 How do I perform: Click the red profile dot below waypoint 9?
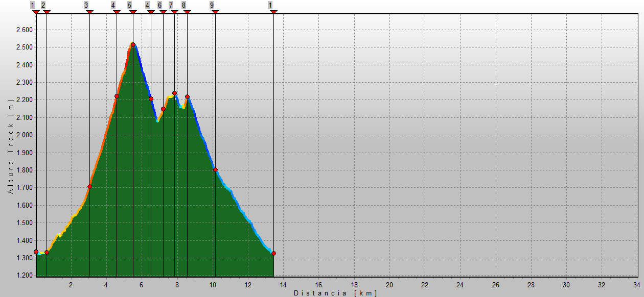click(215, 169)
